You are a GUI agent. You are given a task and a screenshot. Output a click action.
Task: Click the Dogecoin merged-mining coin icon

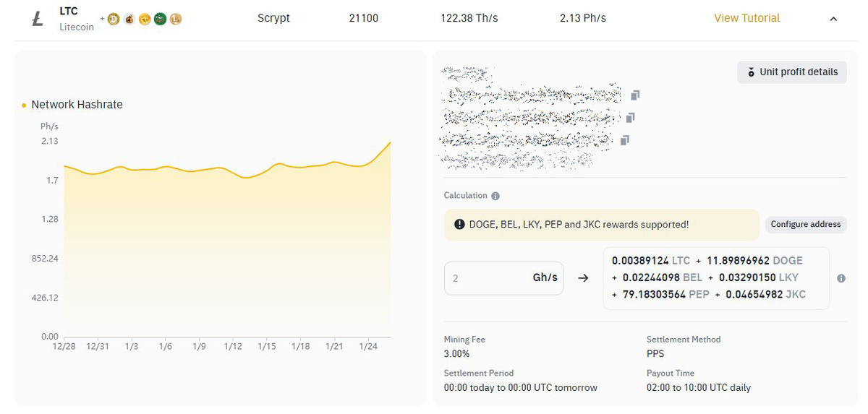pos(113,20)
